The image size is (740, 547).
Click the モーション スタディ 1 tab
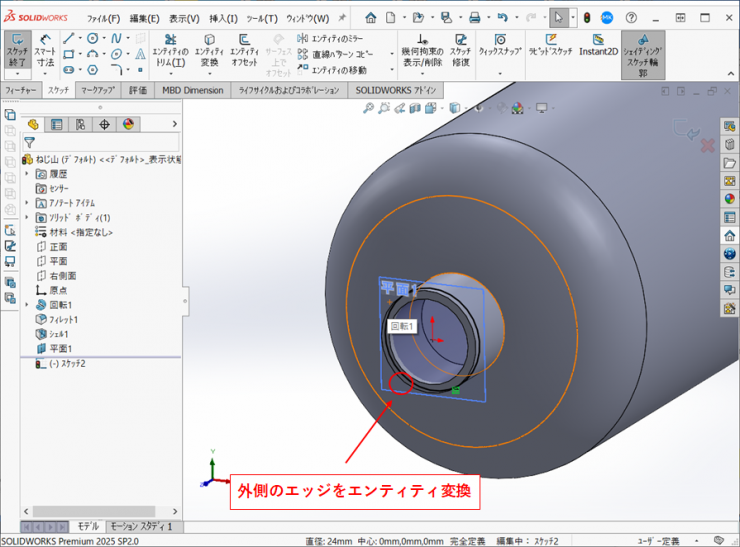141,526
